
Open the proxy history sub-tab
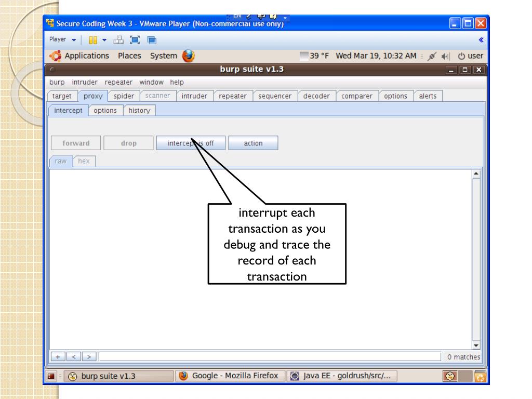coord(139,111)
